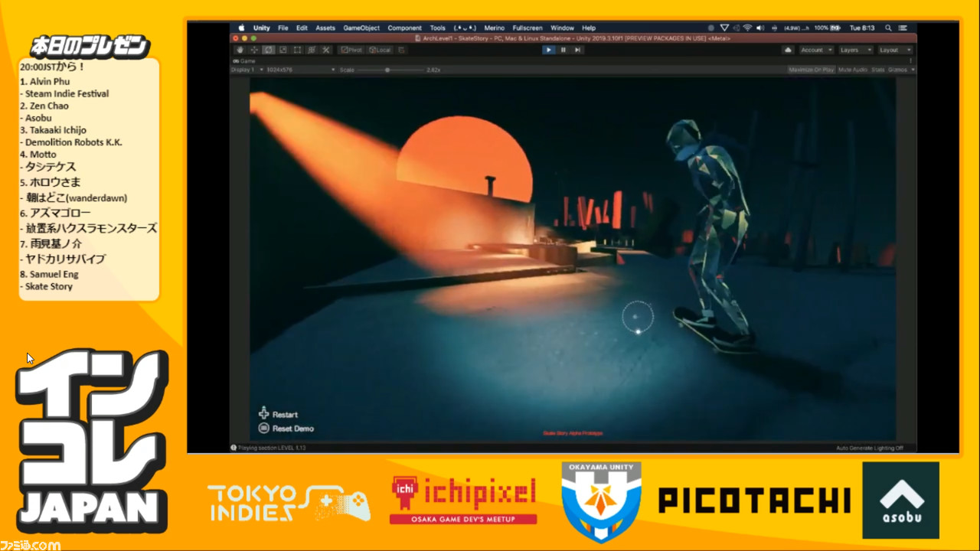Viewport: 980px width, 551px height.
Task: Open the Help menu
Action: [x=589, y=28]
